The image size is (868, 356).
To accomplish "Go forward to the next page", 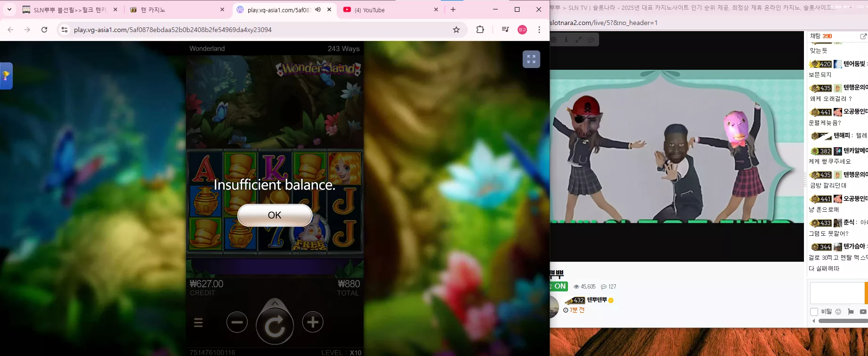I will pyautogui.click(x=27, y=30).
